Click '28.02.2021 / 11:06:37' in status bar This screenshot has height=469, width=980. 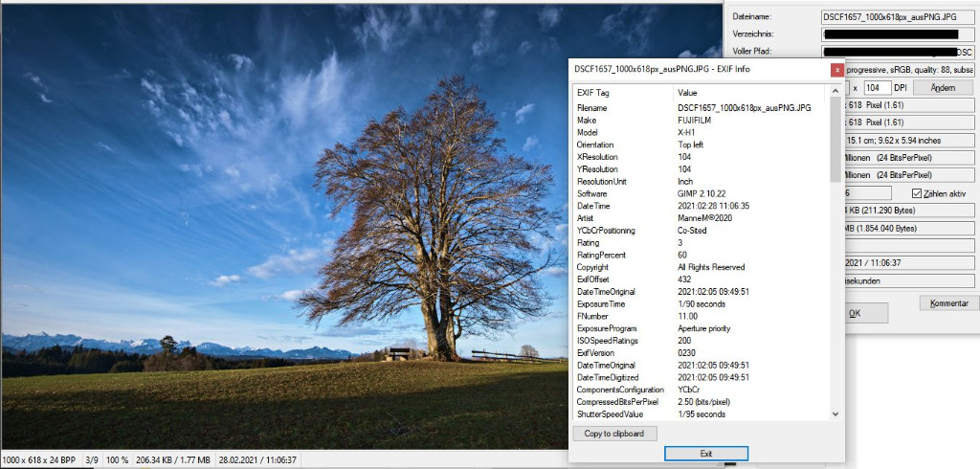coord(257,460)
